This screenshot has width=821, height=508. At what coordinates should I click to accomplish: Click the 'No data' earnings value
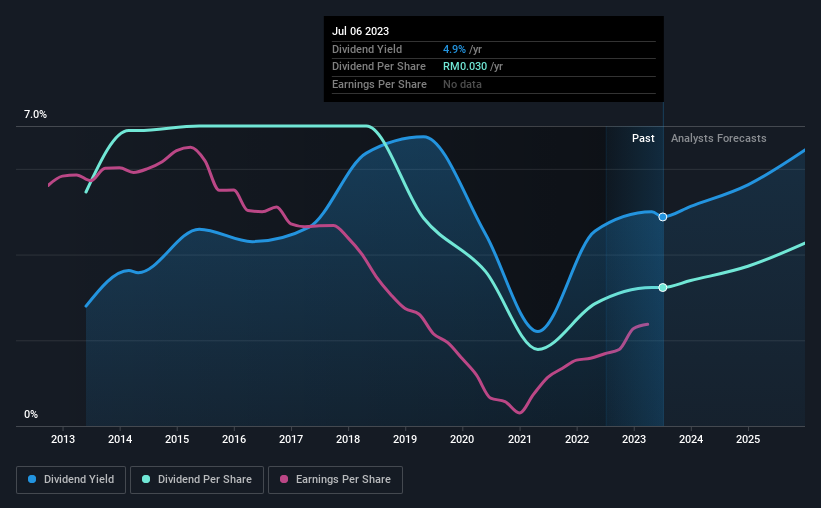pos(462,84)
